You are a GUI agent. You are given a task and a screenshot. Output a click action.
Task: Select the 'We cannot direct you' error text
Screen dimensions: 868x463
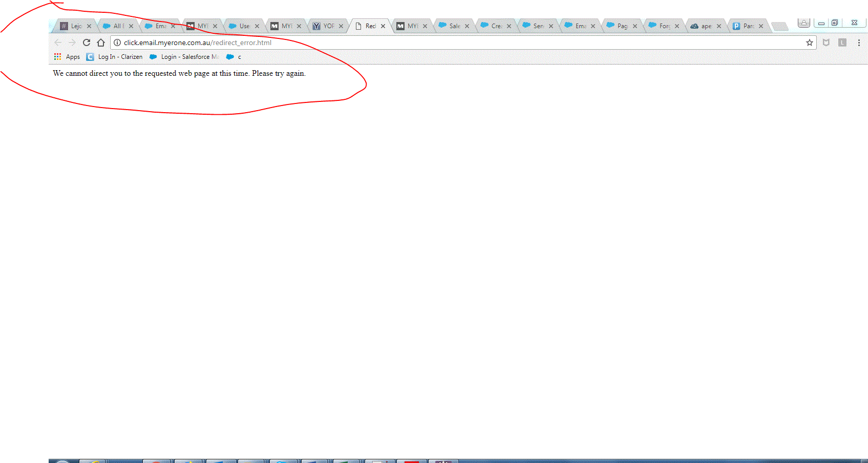(179, 73)
